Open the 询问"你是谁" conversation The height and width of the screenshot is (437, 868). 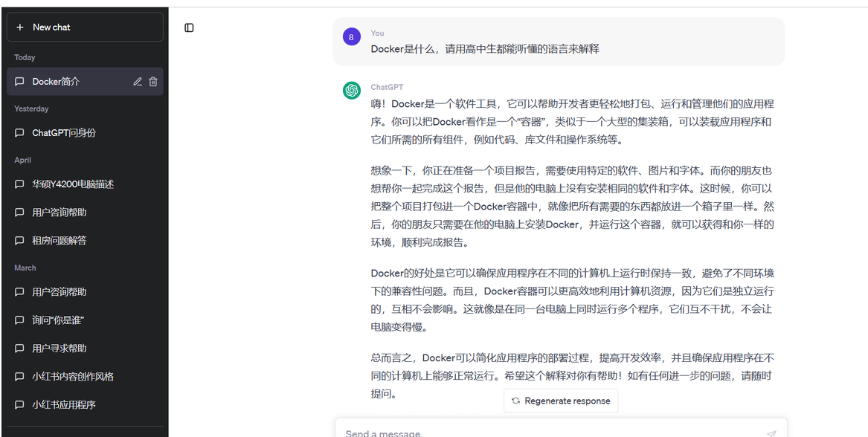coord(85,320)
